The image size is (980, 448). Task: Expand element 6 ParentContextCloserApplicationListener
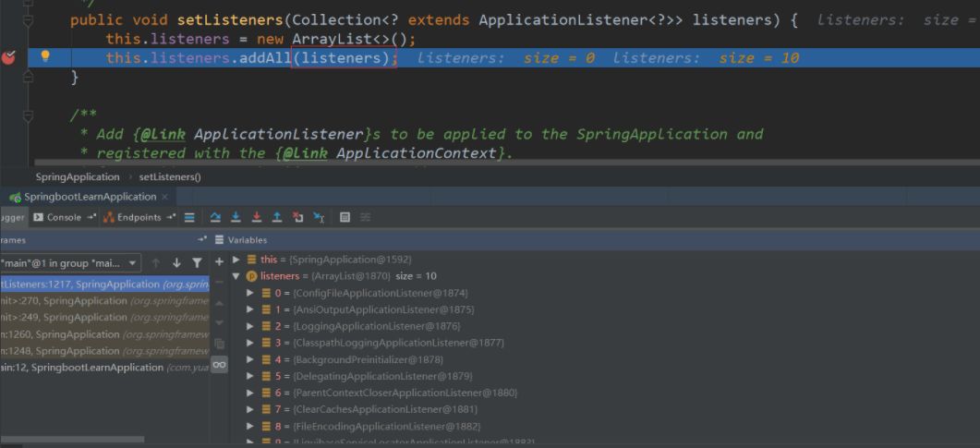pos(250,393)
